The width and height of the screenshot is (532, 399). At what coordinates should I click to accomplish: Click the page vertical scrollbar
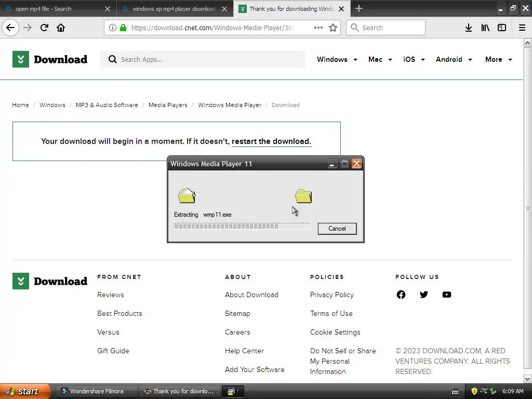[527, 208]
